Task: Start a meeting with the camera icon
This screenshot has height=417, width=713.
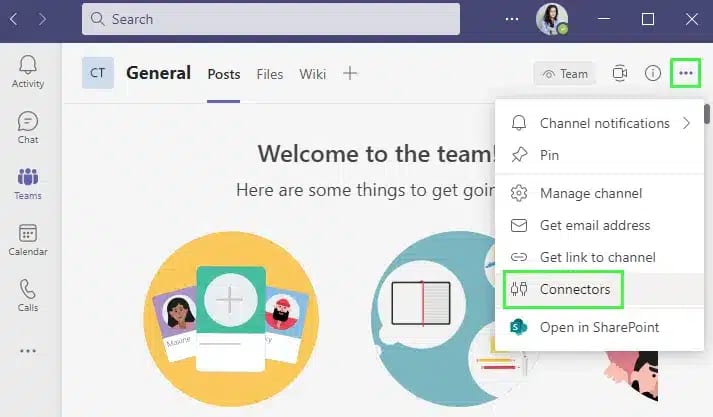Action: click(x=620, y=73)
